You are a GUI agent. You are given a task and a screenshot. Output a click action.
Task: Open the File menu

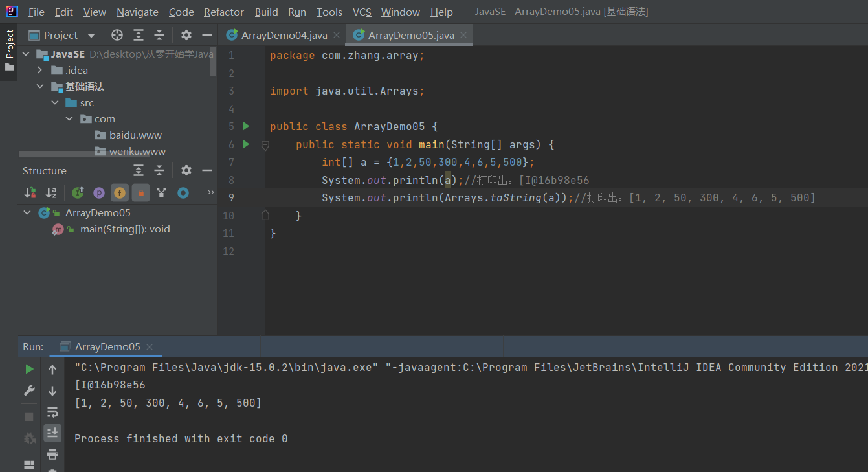point(36,12)
